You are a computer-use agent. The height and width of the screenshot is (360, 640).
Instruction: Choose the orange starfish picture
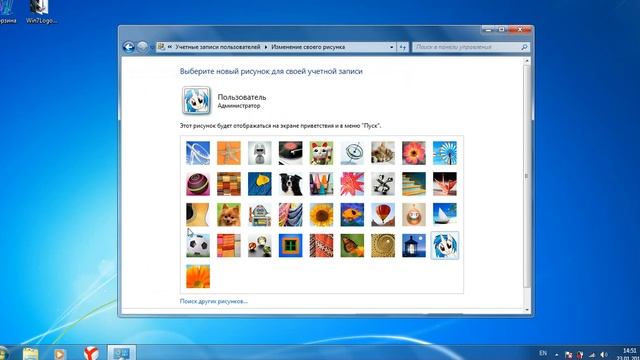229,153
